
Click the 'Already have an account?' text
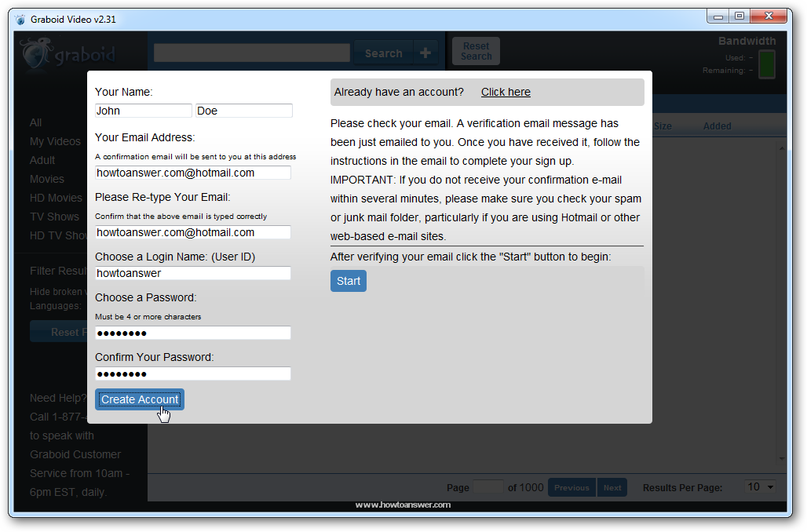point(399,92)
